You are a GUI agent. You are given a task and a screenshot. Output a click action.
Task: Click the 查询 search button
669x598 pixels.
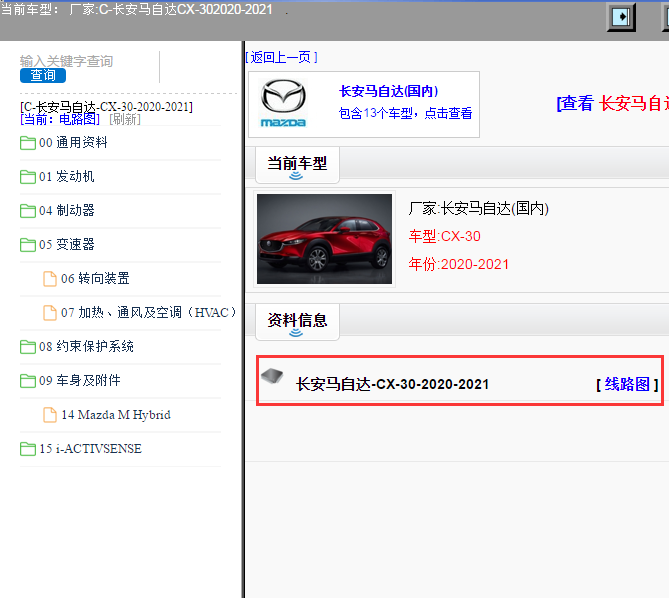point(43,75)
